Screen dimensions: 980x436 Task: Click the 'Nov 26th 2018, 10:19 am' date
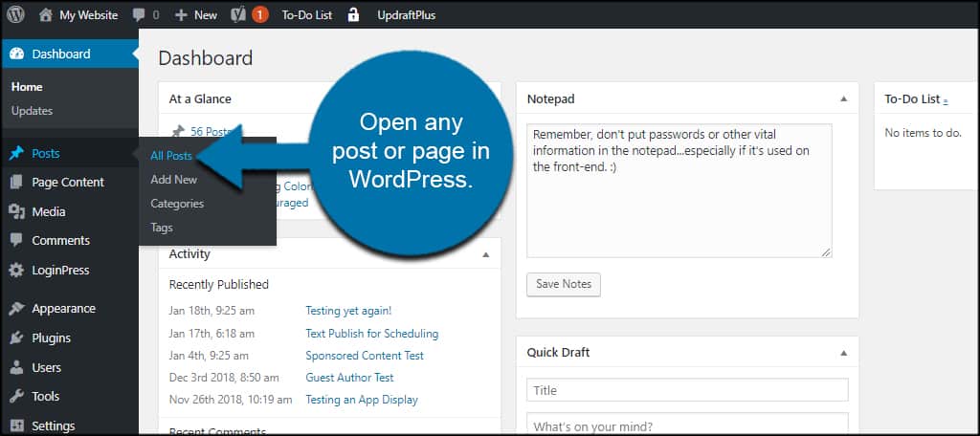click(x=230, y=400)
